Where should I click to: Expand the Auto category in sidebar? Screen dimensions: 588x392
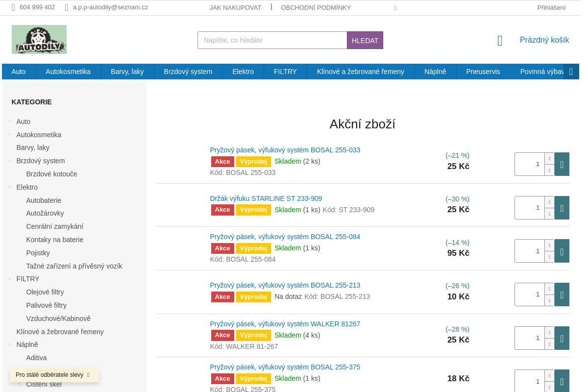click(9, 121)
